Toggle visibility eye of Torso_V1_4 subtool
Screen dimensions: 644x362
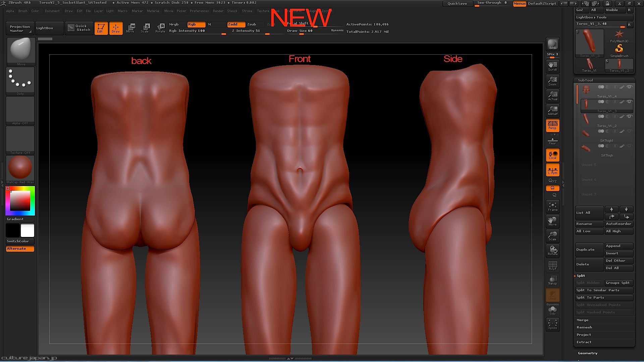tap(630, 87)
